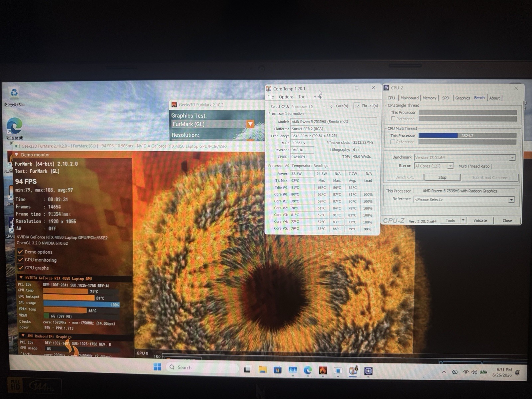Toggle the Demo options checkbox
The width and height of the screenshot is (532, 399).
click(20, 252)
